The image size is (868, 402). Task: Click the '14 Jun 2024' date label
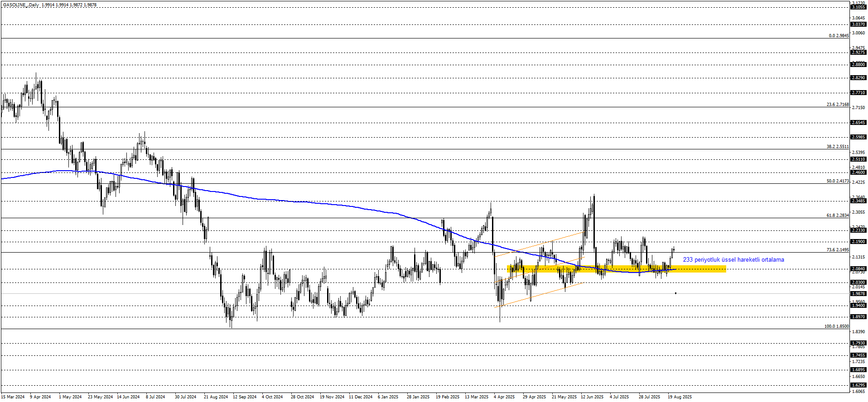click(128, 397)
